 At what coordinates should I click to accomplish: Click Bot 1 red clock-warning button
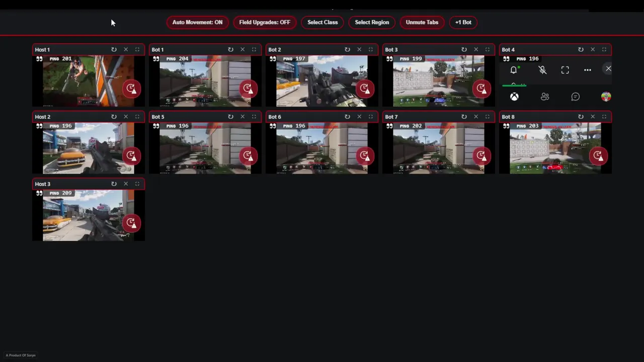(248, 88)
